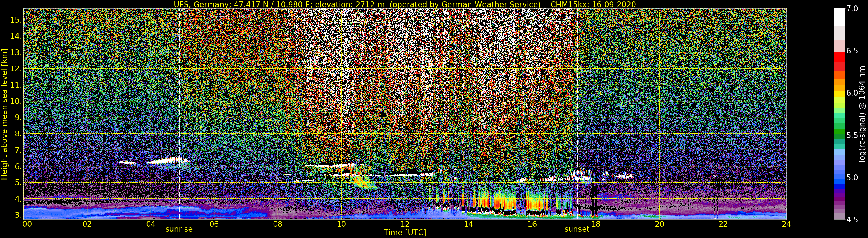The width and height of the screenshot is (868, 238).
Task: Click time axis tick '02'
Action: (87, 224)
